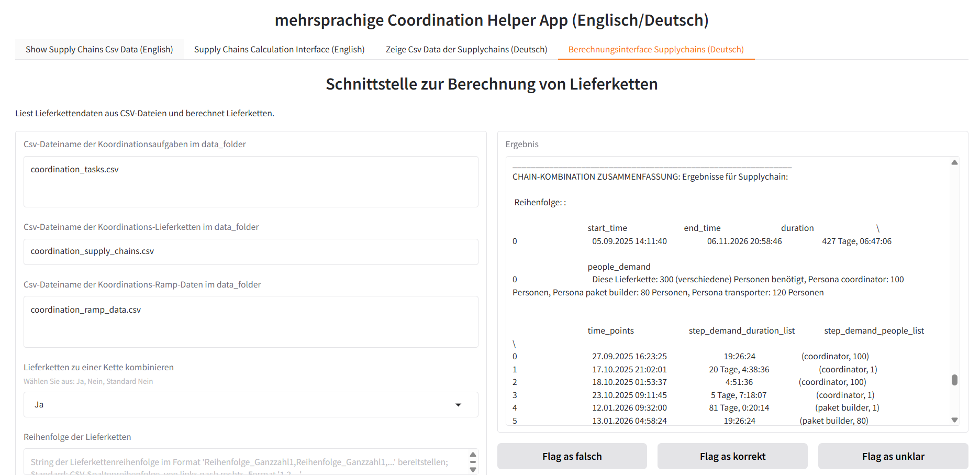Click the dropdown arrow next to Ja
This screenshot has height=475, width=980.
point(458,405)
